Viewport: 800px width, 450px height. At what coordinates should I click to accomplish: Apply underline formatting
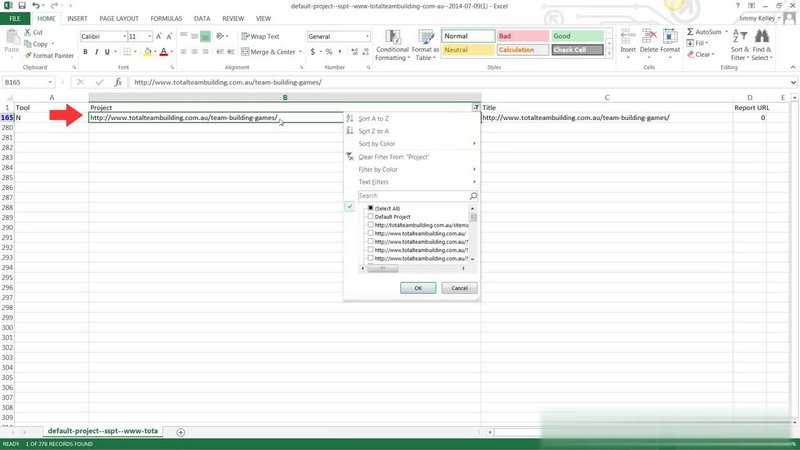107,52
